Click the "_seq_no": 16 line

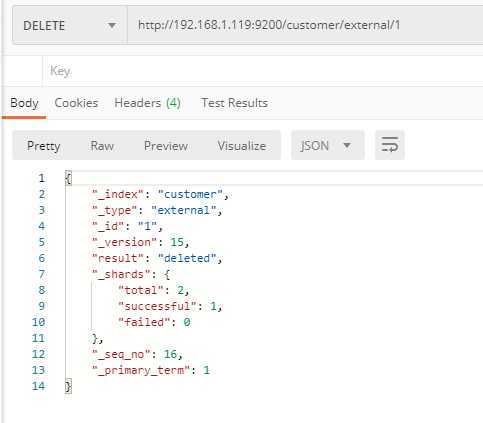tap(137, 354)
